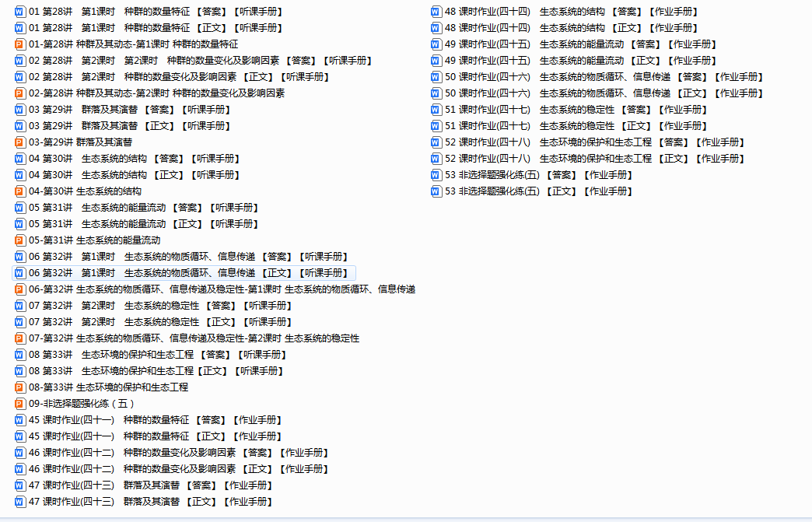Screen dimensions: 812x522
Task: Click the PowerPoint icon for 05-第31讲 生态系统的能量流动
Action: pyautogui.click(x=20, y=240)
